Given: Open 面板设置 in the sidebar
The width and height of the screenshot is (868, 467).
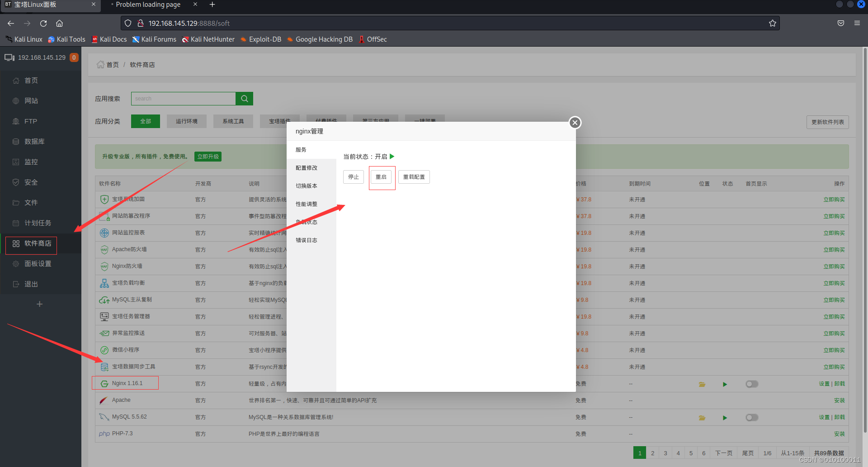Looking at the screenshot, I should click(x=38, y=264).
